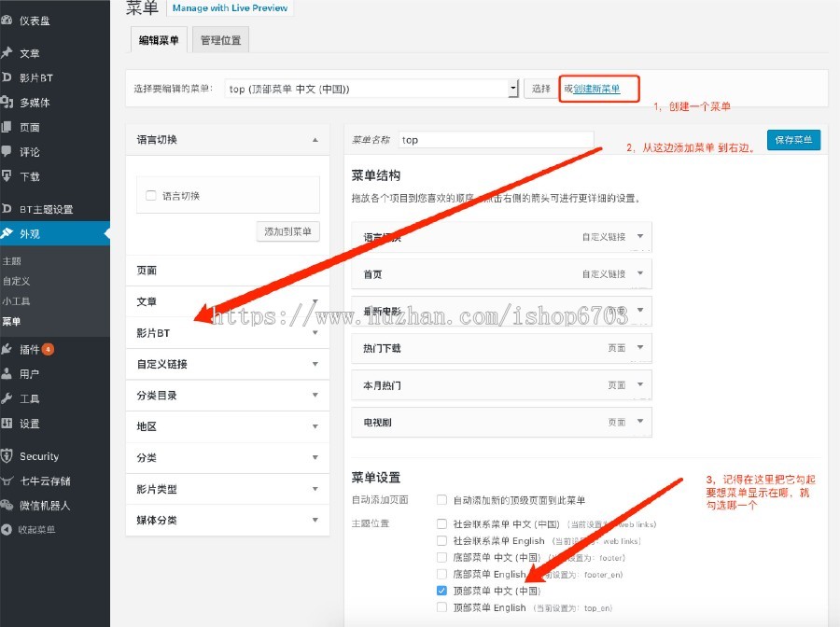This screenshot has height=627, width=840.
Task: Click the 选择 button
Action: point(541,89)
